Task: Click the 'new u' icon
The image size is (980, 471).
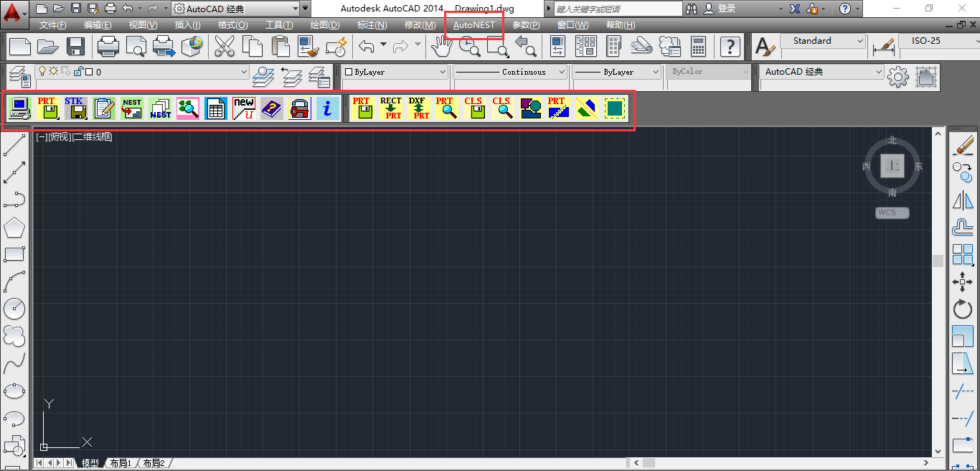Action: point(244,108)
